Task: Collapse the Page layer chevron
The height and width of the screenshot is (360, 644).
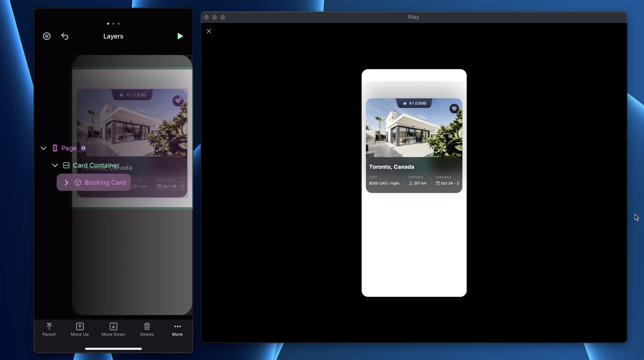Action: [x=43, y=148]
